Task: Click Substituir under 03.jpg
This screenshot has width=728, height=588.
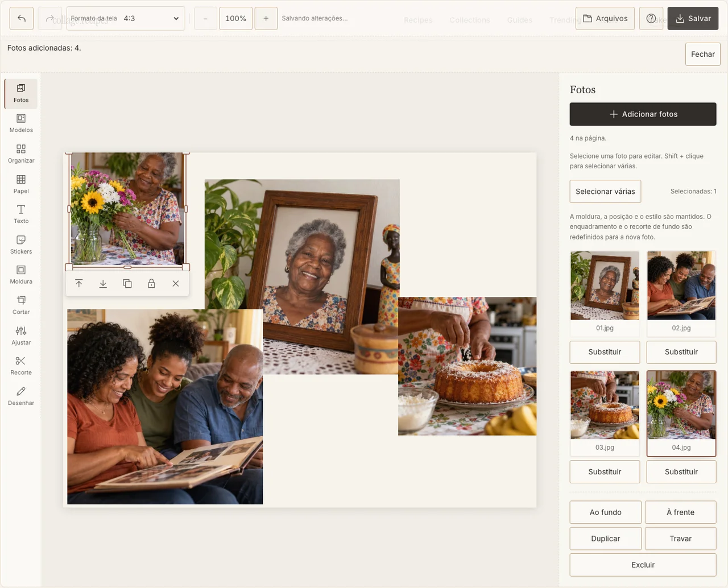Action: pyautogui.click(x=605, y=471)
